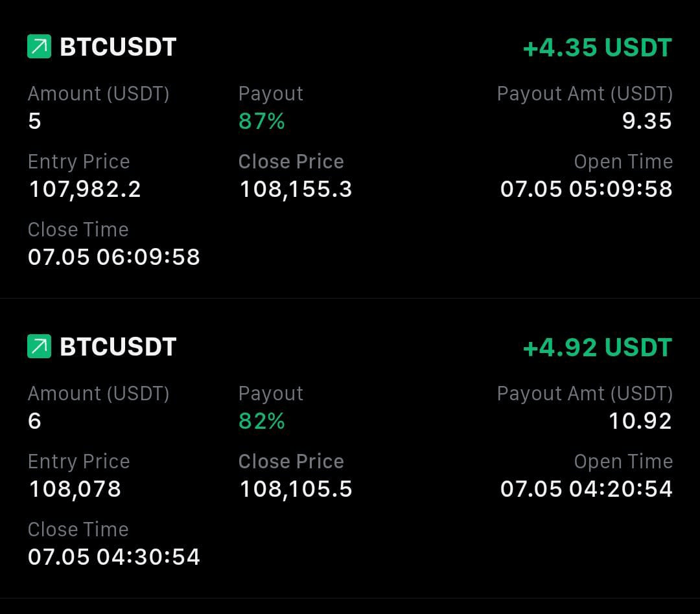Tap the green up-arrow icon on second BTCUSDT trade
This screenshot has width=700, height=614.
click(40, 347)
